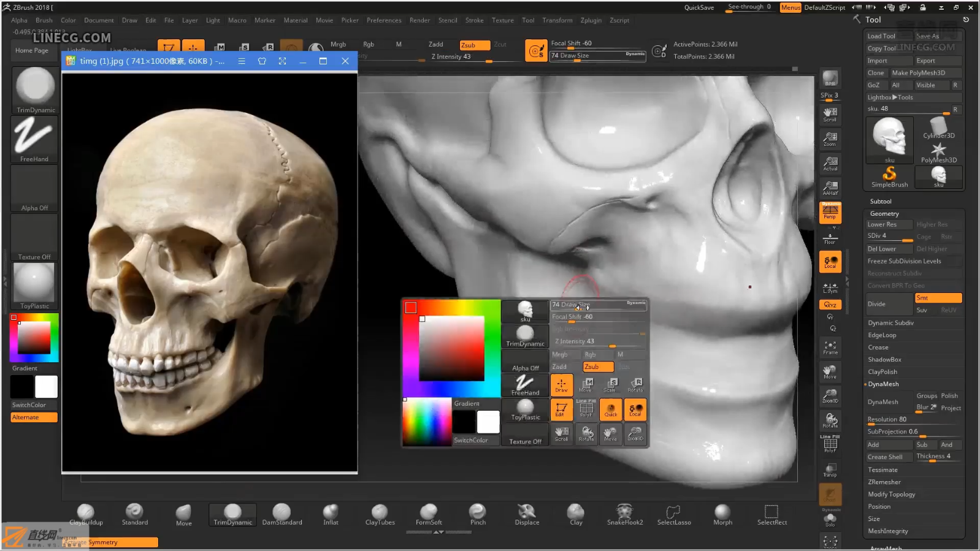Image resolution: width=980 pixels, height=551 pixels.
Task: Activate the SelectLasso brush
Action: click(674, 515)
